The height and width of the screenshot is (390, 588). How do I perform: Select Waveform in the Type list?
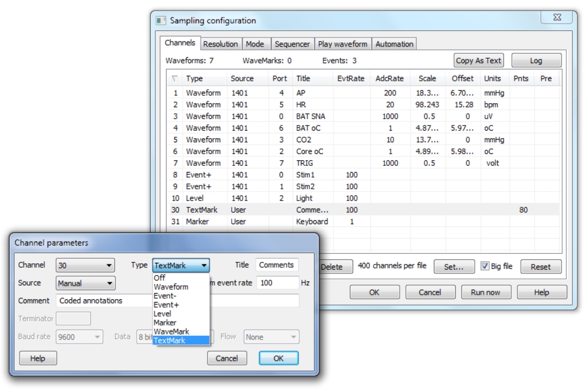pyautogui.click(x=180, y=287)
